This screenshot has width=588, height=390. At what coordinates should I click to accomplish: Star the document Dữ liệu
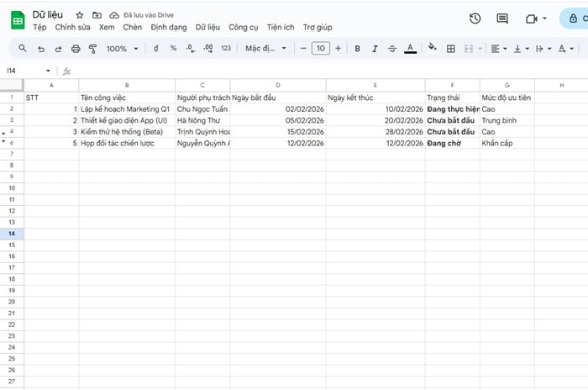tap(79, 15)
